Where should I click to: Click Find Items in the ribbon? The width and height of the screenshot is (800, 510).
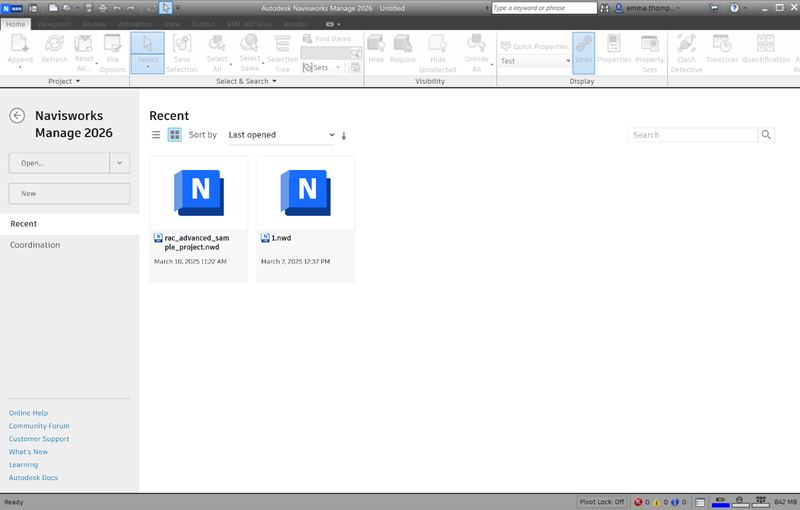(x=327, y=39)
